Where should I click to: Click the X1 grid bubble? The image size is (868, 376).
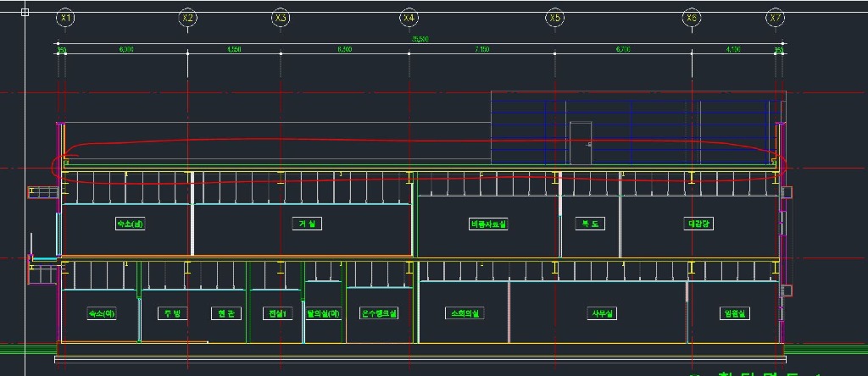pos(66,18)
